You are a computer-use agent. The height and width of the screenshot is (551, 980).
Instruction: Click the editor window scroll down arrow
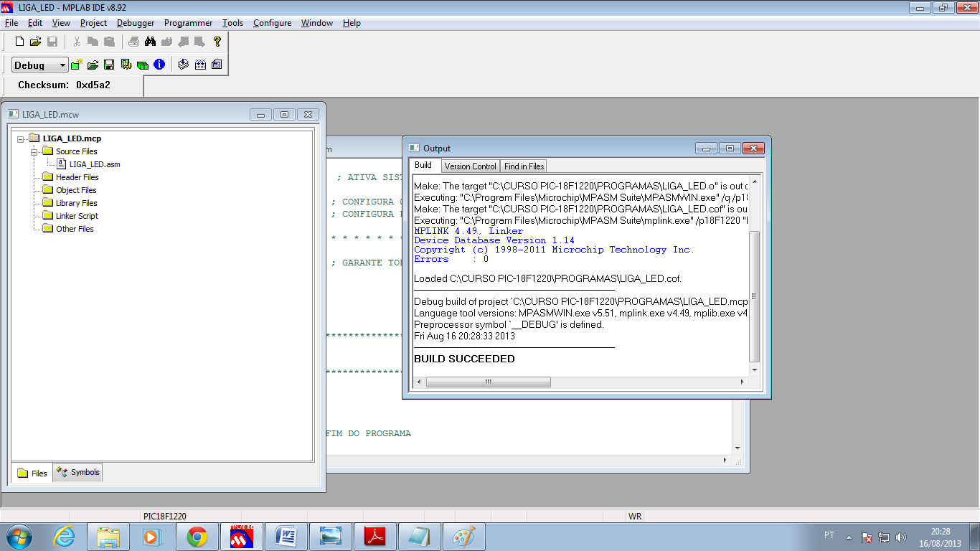pyautogui.click(x=738, y=448)
